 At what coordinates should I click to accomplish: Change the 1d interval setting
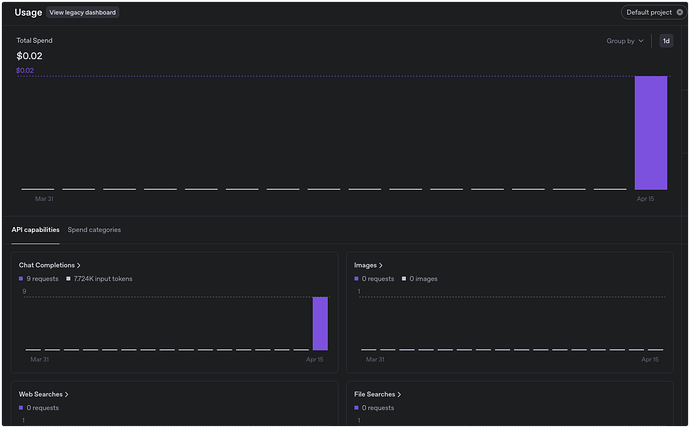[x=666, y=41]
